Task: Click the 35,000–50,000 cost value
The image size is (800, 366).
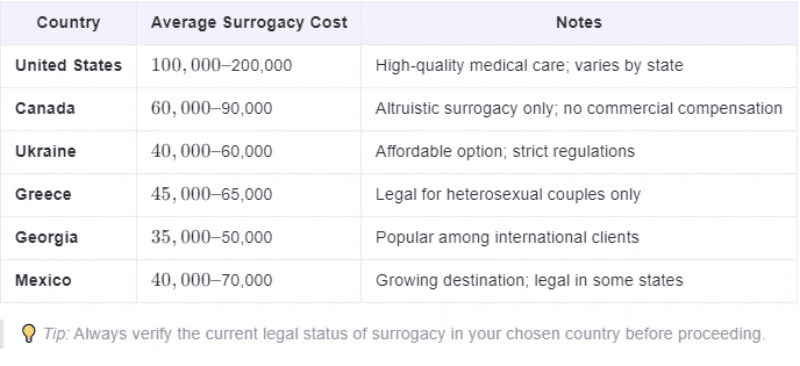Action: coord(211,237)
